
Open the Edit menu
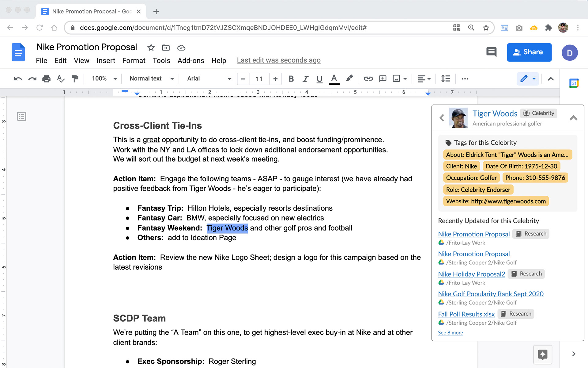click(x=60, y=60)
